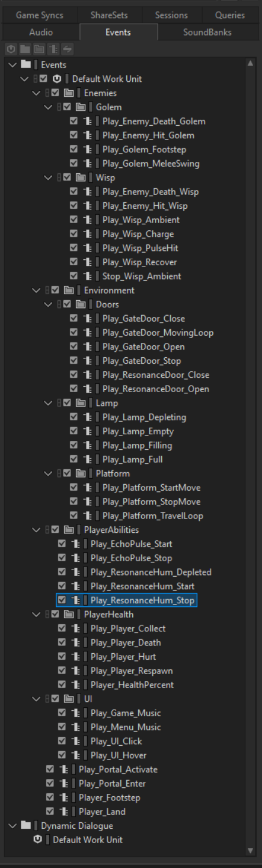The image size is (262, 868).
Task: Uncheck the Play_Portal_Activate checkbox
Action: click(50, 770)
